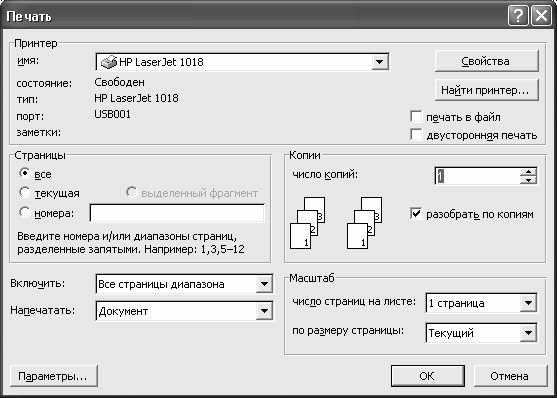Increase number of copies with up arrow
Screen dimensions: 557x398
coord(529,172)
